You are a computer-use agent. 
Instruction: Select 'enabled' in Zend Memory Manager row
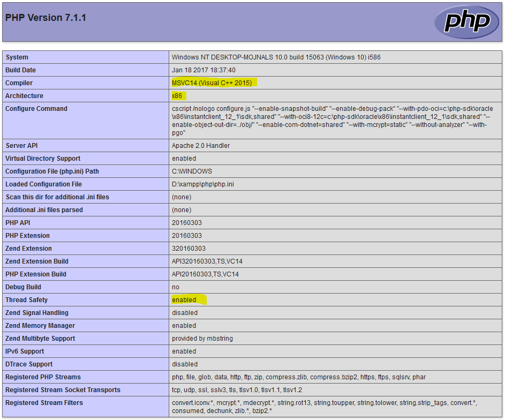[184, 326]
